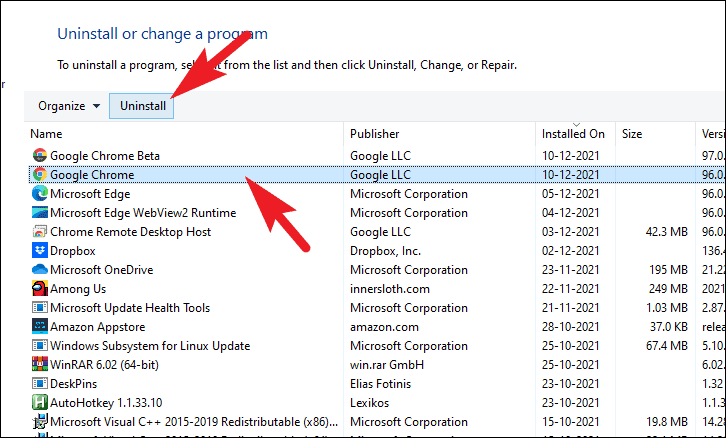726x438 pixels.
Task: Click installed date 28-10-2021
Action: click(x=570, y=326)
